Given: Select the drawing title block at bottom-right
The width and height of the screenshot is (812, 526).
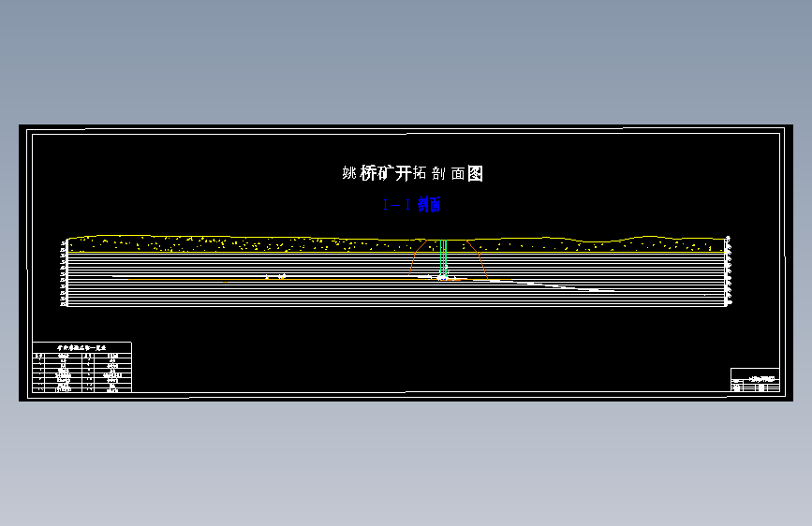Looking at the screenshot, I should click(755, 380).
